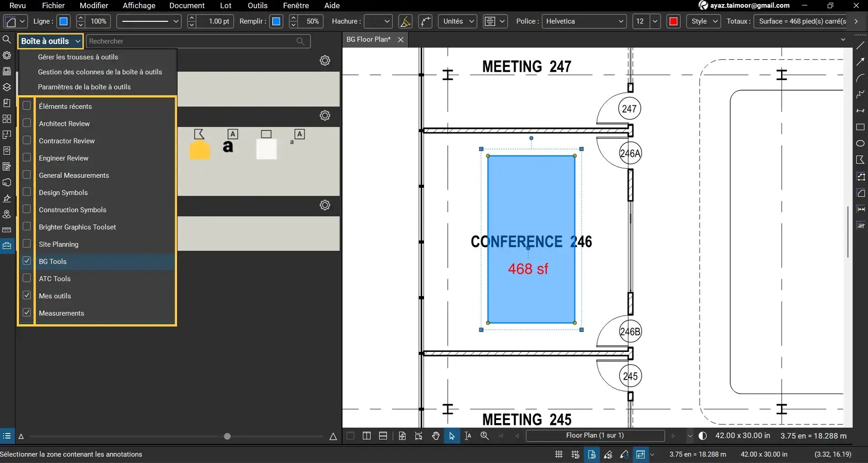Activate the Zoom tool in the bottom toolbar
This screenshot has height=463, width=868.
pos(484,436)
